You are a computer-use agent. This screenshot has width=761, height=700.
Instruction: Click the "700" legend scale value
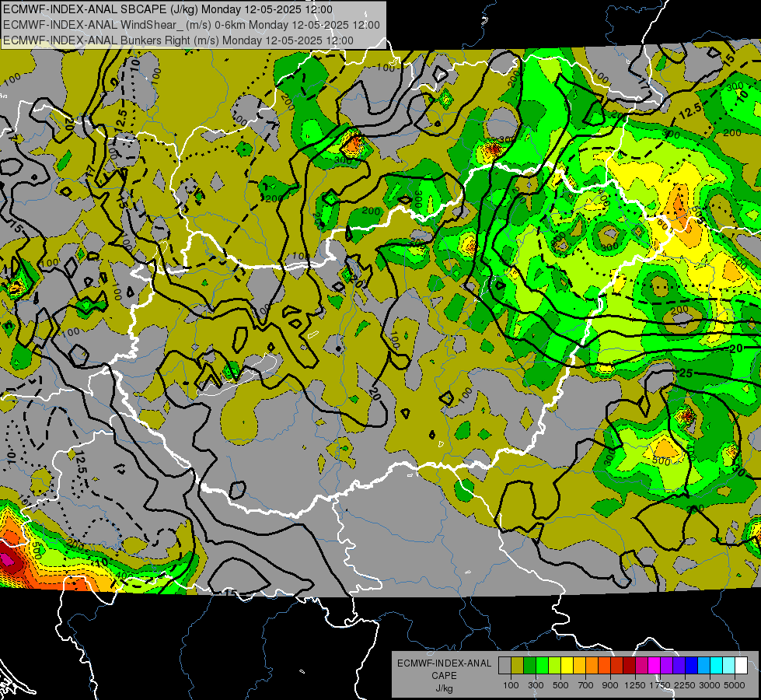[x=586, y=685]
